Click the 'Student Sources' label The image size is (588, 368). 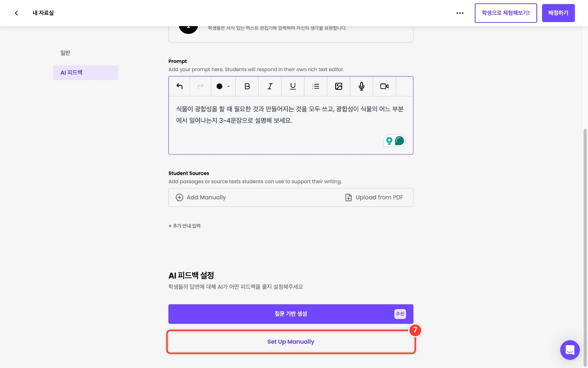pos(189,173)
